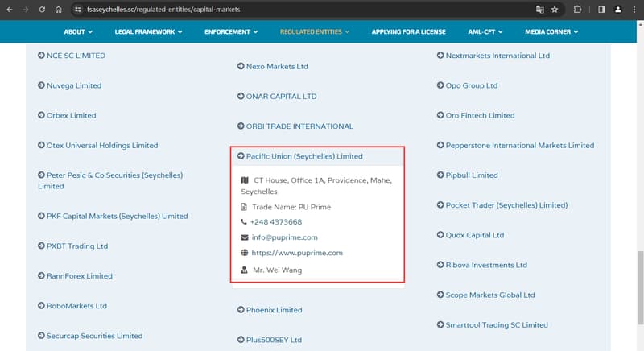Viewport: 644px width, 351px height.
Task: Expand Pocket Trader (Seychelles) Limited entry
Action: (x=502, y=204)
